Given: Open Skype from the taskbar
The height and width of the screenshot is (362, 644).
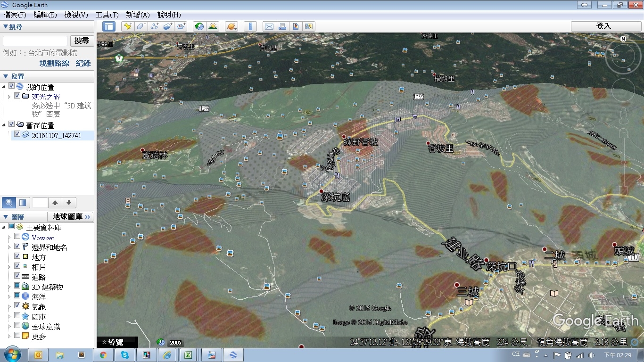Looking at the screenshot, I should (125, 355).
